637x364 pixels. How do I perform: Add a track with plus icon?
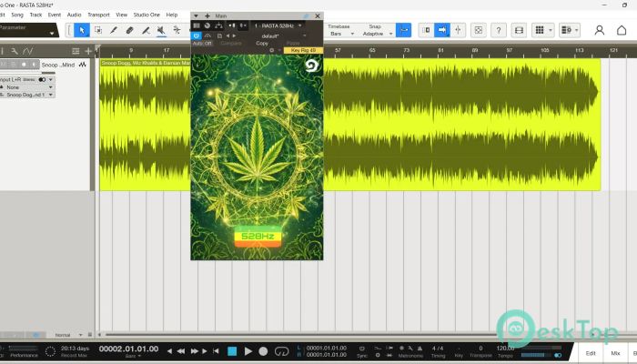(x=87, y=51)
